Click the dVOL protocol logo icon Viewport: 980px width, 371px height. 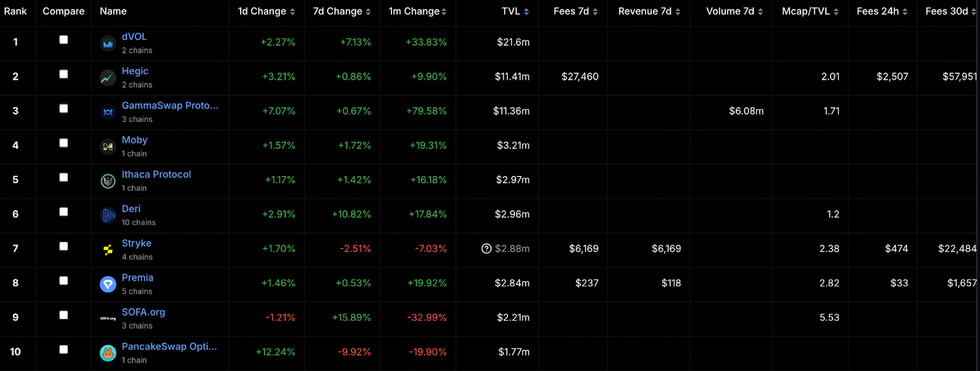pos(108,44)
